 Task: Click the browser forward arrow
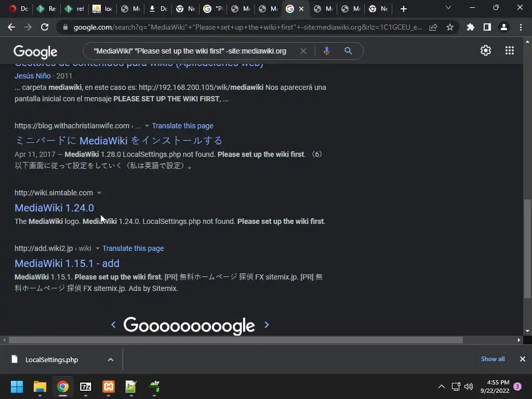28,27
